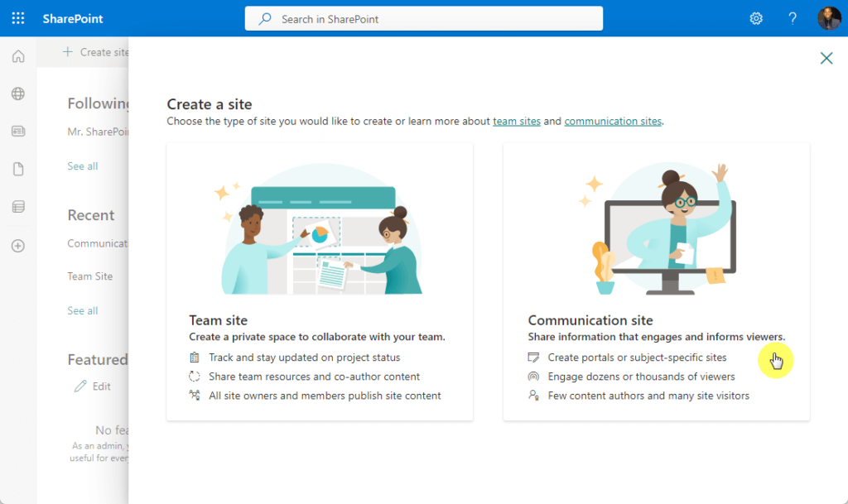This screenshot has height=504, width=848.
Task: Open recent Communication site entry
Action: [x=98, y=243]
